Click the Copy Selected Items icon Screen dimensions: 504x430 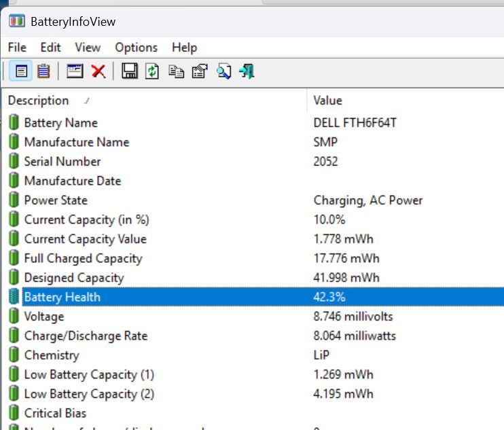(176, 71)
